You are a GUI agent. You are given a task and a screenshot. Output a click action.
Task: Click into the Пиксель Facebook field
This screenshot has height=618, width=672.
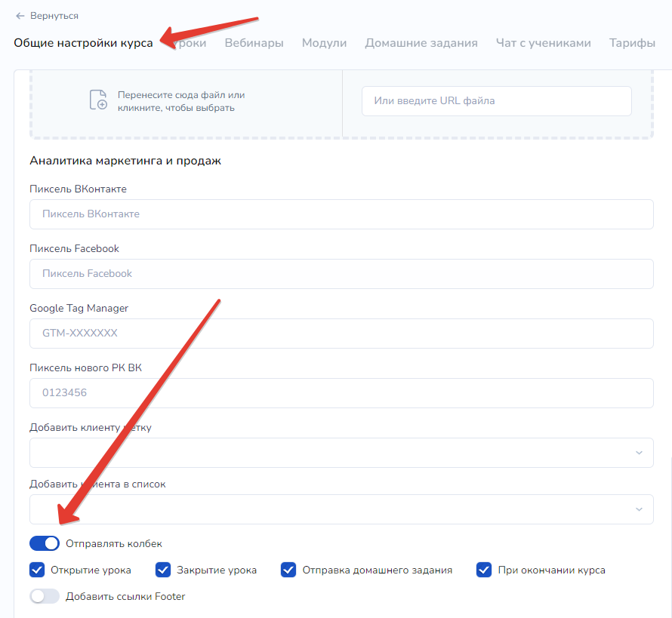[x=341, y=274]
